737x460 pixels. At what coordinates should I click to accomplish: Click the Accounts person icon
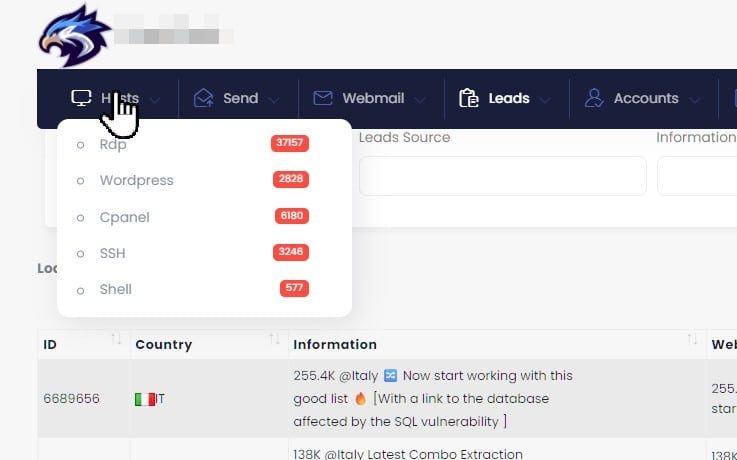(594, 98)
